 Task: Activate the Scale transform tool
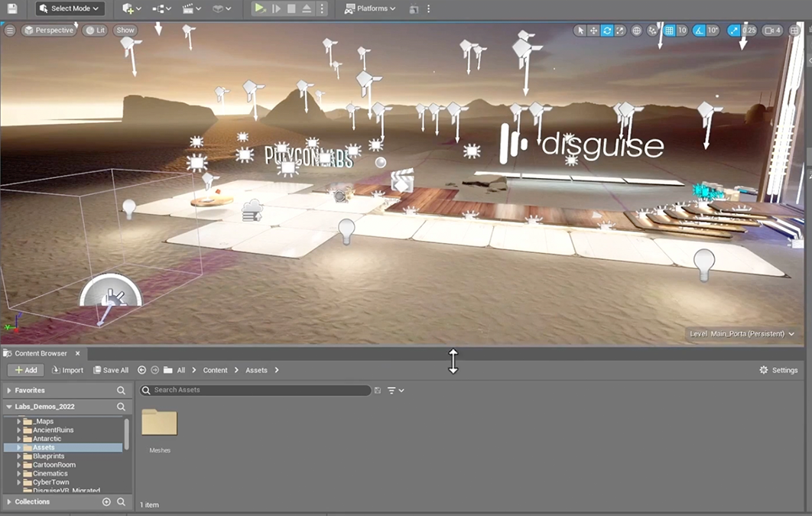[620, 31]
